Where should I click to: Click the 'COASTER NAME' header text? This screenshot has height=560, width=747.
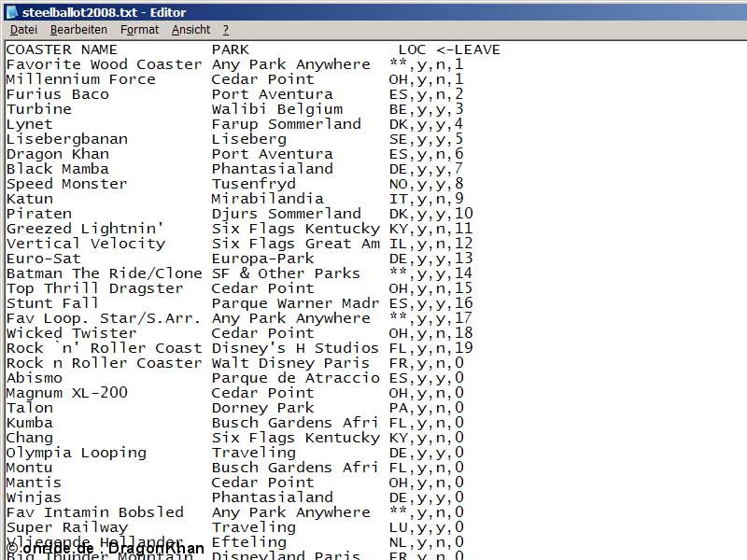coord(62,49)
